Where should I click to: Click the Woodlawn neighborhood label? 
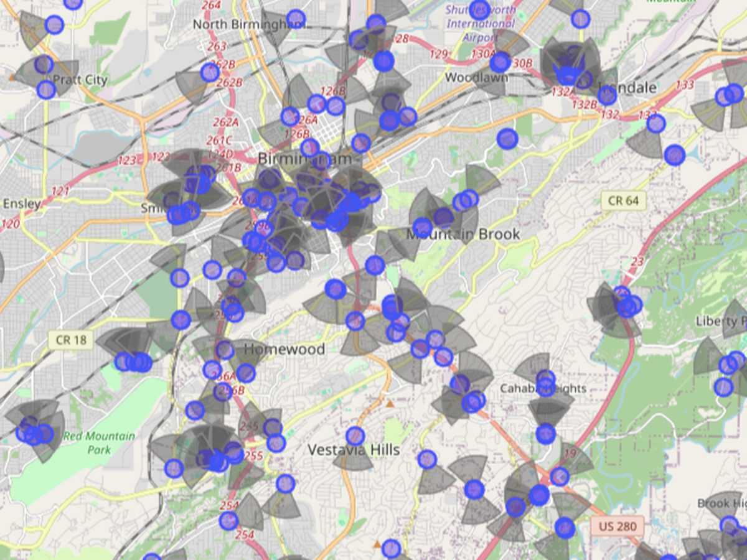[476, 78]
